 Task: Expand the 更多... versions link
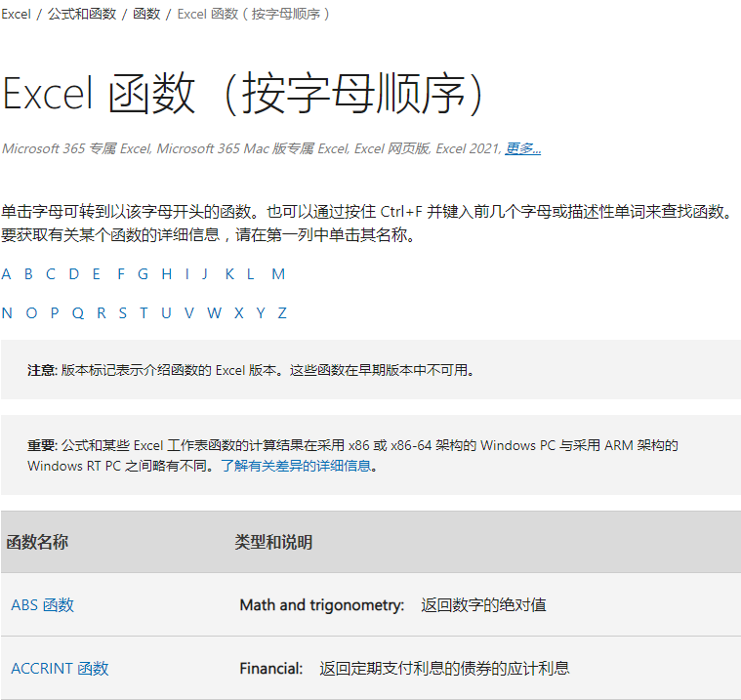coord(522,148)
